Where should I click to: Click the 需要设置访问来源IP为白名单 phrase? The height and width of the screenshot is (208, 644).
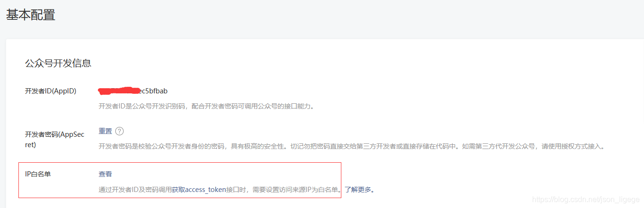296,190
